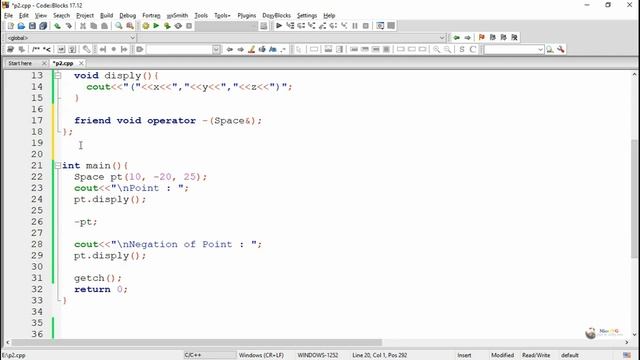Collapse fold at line 13 disply function
This screenshot has height=360, width=640.
pos(58,76)
